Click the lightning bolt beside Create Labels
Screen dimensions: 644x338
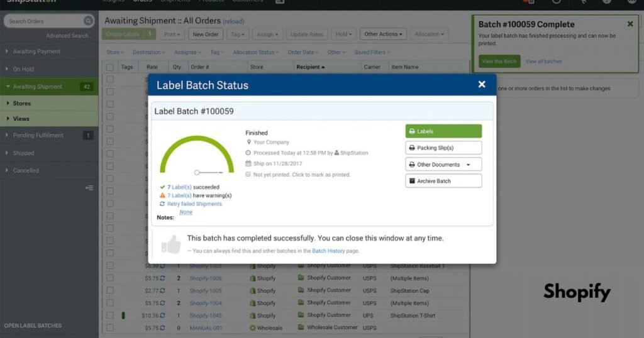click(150, 34)
